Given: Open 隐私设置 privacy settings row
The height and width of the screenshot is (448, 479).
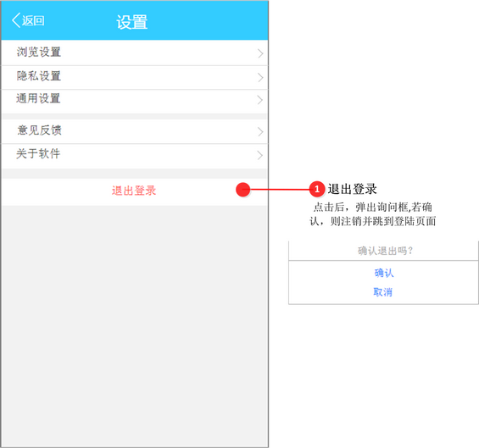Looking at the screenshot, I should click(x=135, y=77).
